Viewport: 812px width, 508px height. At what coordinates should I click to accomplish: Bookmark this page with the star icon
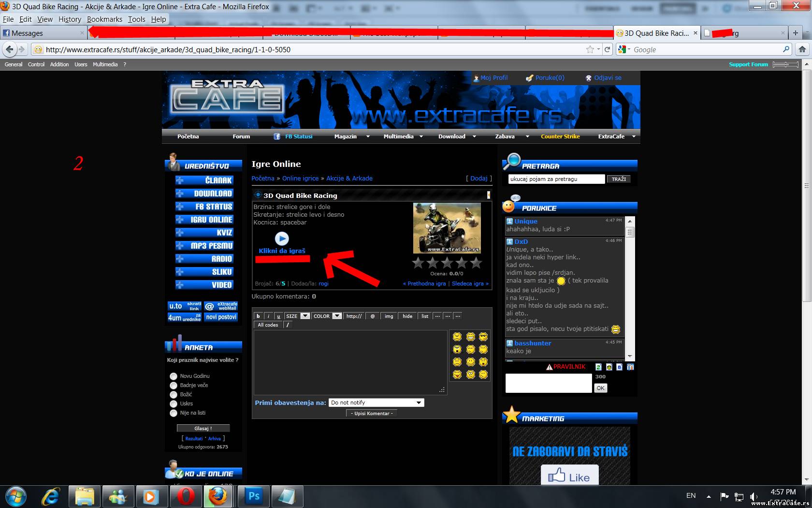pos(590,49)
